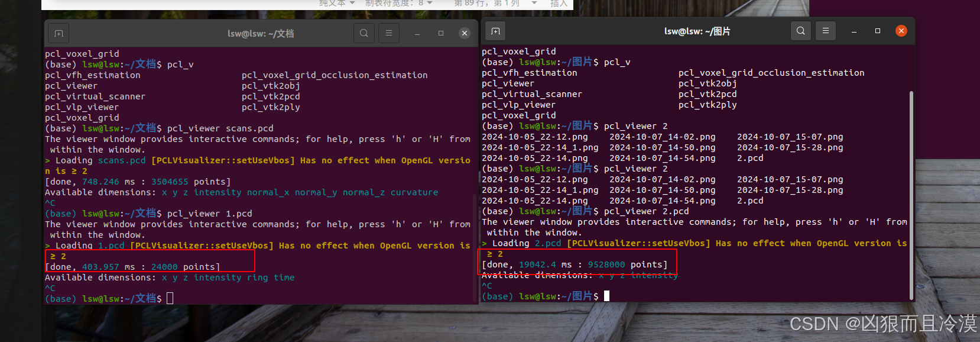Click the time dimension in ~/文档 terminal
980x342 pixels.
pos(284,278)
